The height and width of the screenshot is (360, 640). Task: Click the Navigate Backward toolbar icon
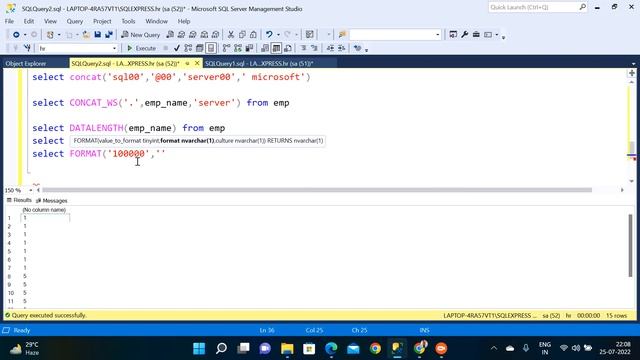(x=16, y=35)
